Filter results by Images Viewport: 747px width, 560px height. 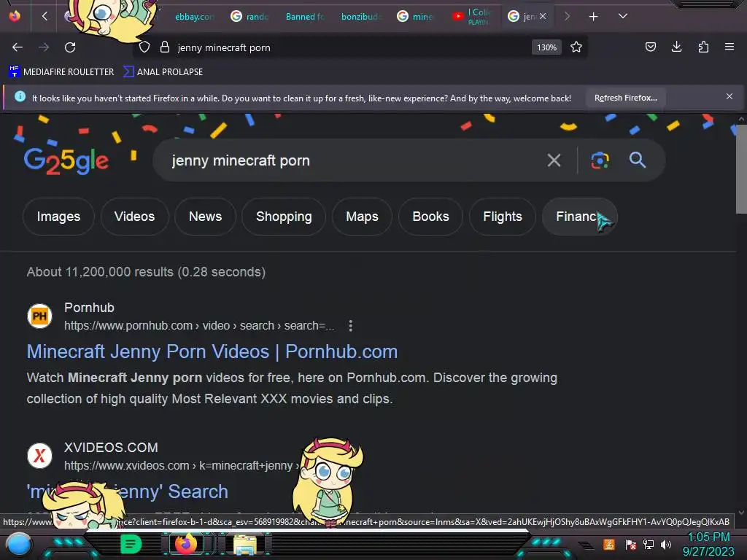[58, 217]
